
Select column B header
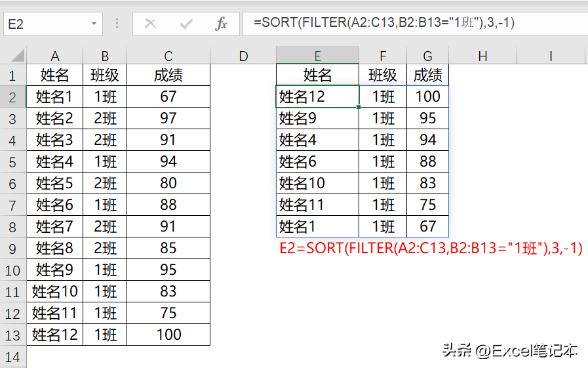(x=105, y=56)
